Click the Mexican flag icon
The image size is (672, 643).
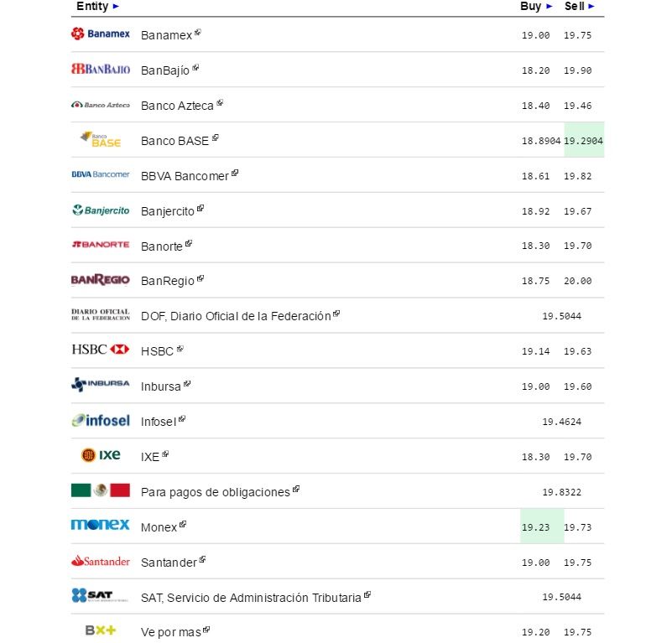(x=101, y=490)
